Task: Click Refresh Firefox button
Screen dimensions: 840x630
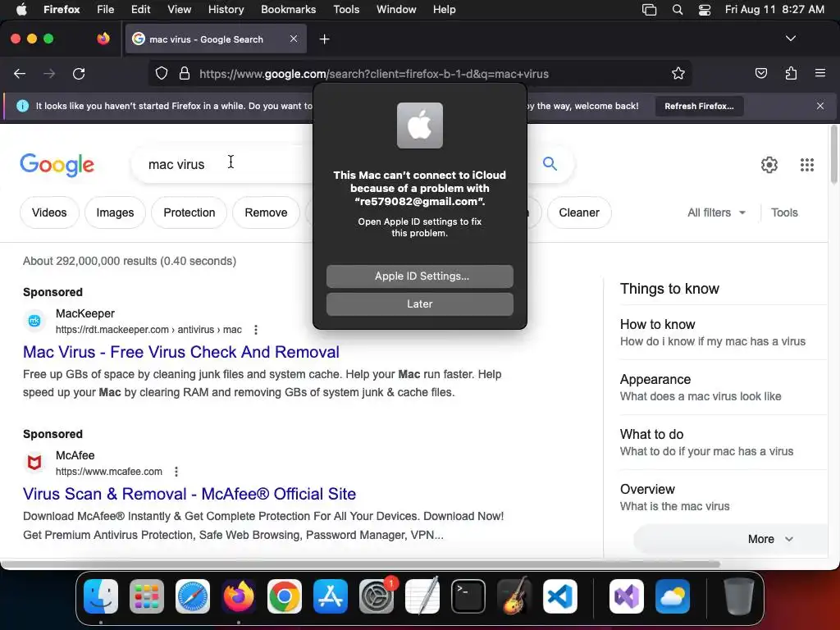Action: coord(699,106)
